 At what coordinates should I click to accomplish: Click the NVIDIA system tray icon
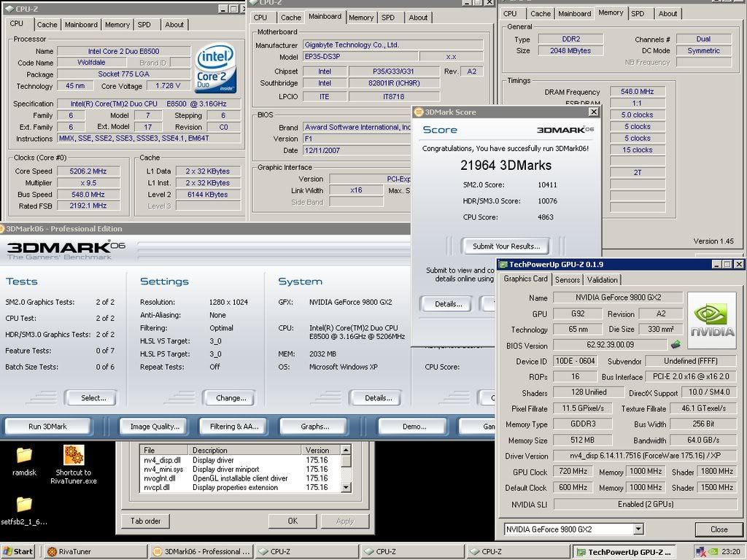[x=713, y=552]
